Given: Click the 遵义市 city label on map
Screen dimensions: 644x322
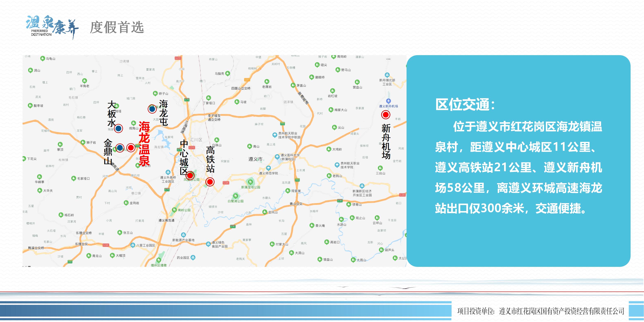Looking at the screenshot, I should pos(255,159).
